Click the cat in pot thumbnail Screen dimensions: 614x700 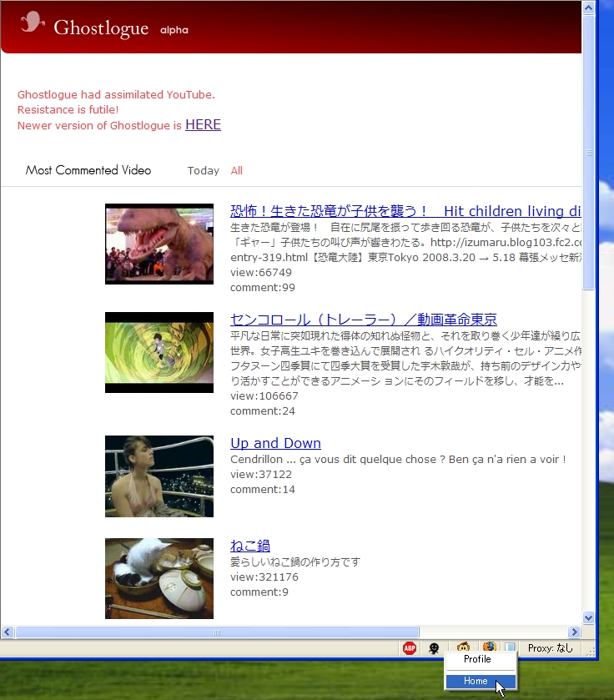(159, 578)
